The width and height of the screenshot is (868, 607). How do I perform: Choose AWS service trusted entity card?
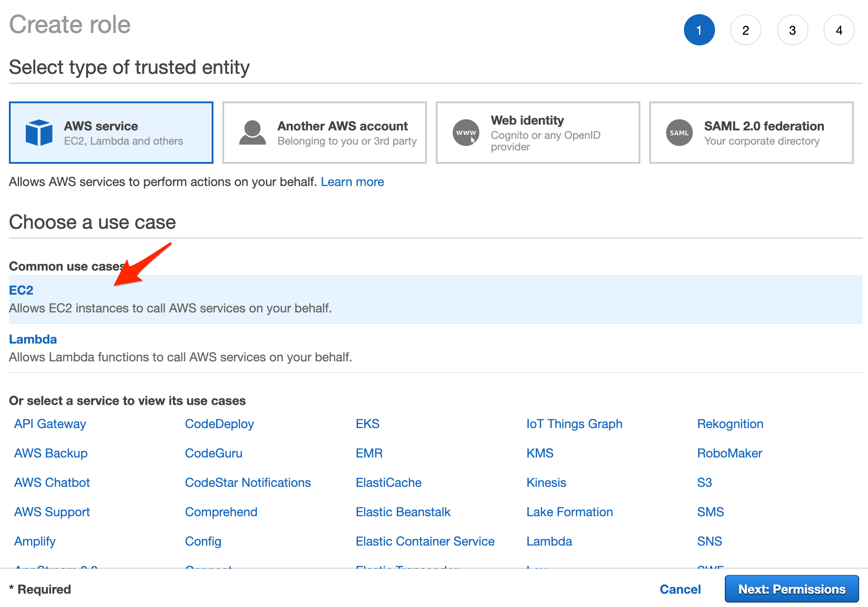point(111,133)
